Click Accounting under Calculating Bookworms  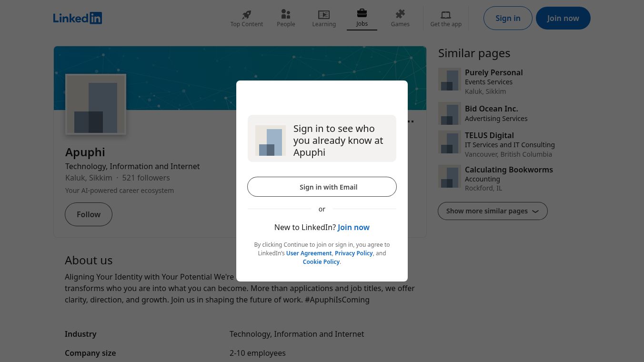click(482, 179)
